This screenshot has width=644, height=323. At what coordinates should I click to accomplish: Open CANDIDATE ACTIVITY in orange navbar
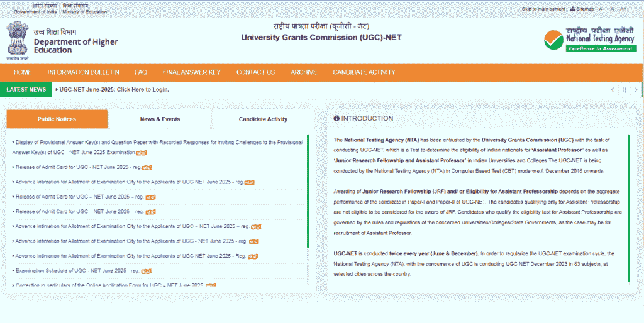click(364, 72)
